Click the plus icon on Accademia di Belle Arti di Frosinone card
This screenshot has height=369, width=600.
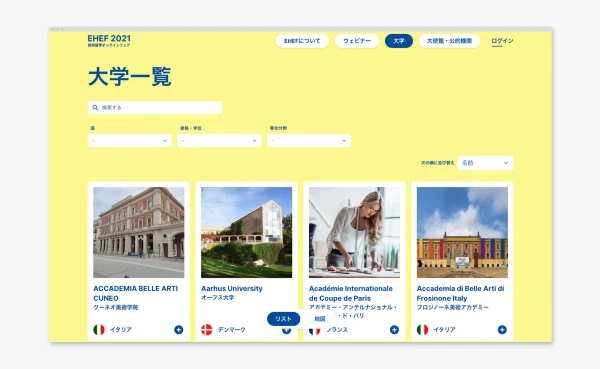[x=502, y=330]
